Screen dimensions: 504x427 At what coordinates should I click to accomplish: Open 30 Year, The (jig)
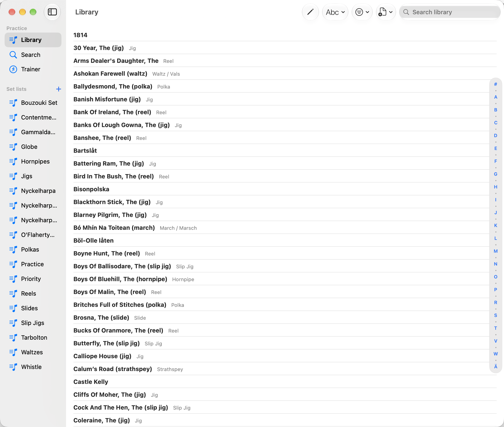click(x=285, y=48)
